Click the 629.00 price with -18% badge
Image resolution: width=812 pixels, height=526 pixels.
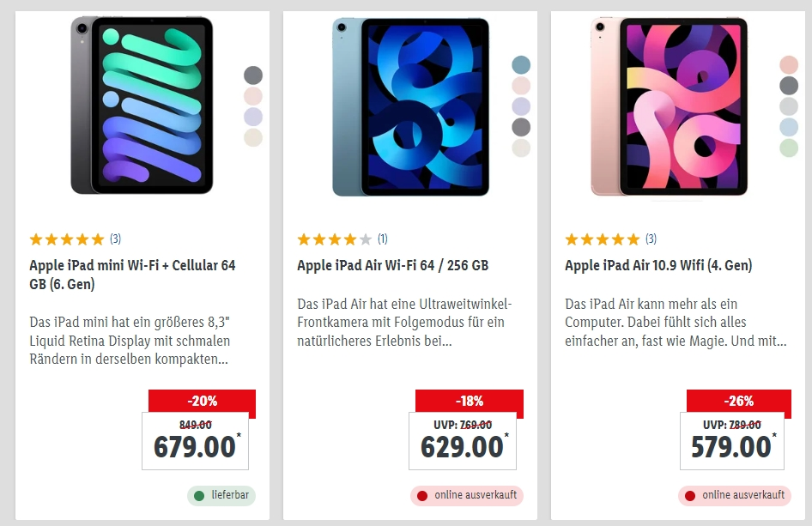pos(463,440)
